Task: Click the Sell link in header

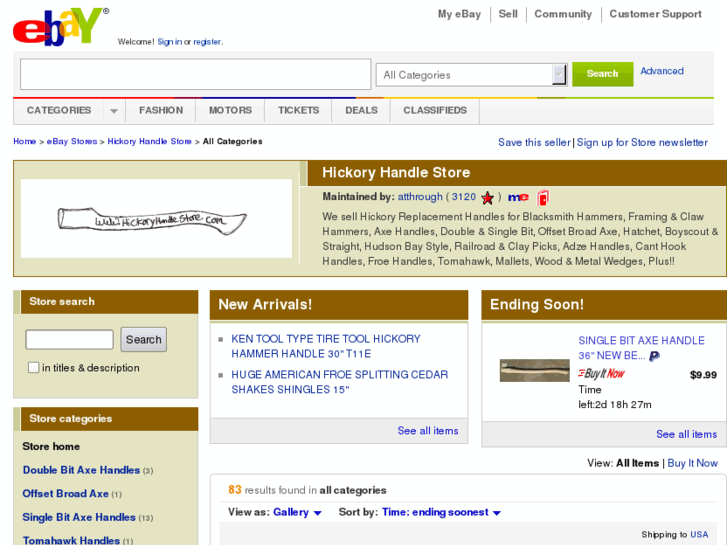Action: pos(508,14)
